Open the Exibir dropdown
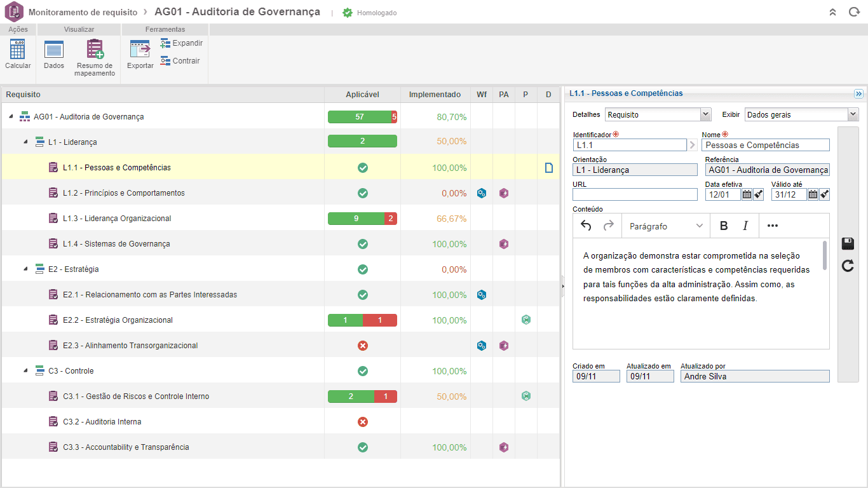 pos(801,115)
